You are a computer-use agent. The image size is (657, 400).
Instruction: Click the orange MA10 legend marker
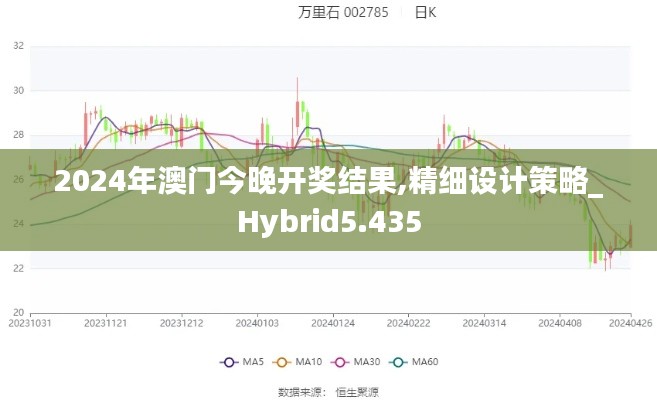282,361
